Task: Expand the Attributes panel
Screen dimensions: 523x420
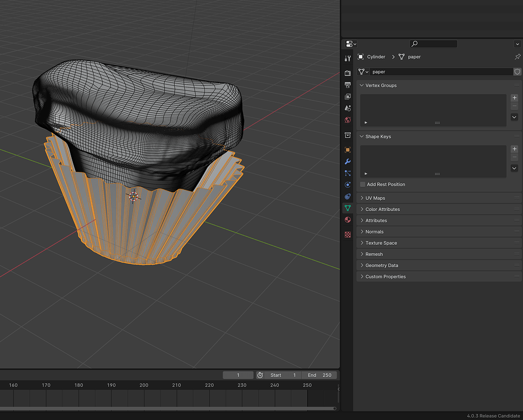Action: coord(362,221)
